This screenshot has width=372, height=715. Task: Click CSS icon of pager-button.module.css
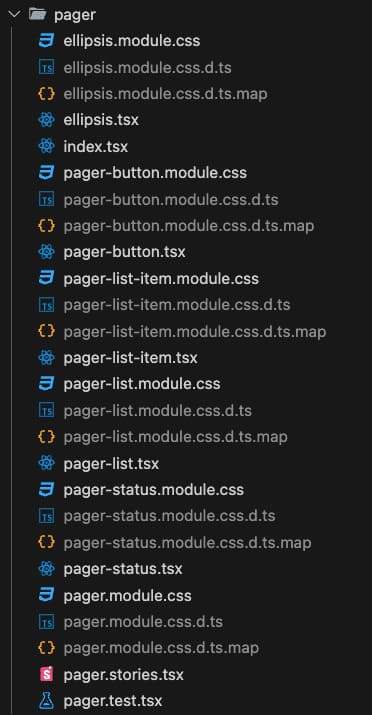[46, 173]
